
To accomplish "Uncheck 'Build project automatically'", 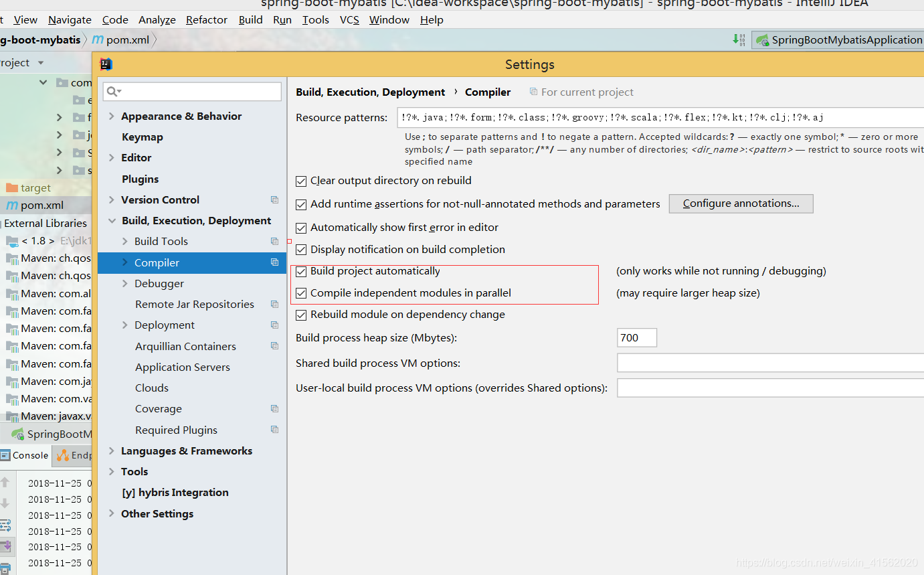I will [x=301, y=272].
